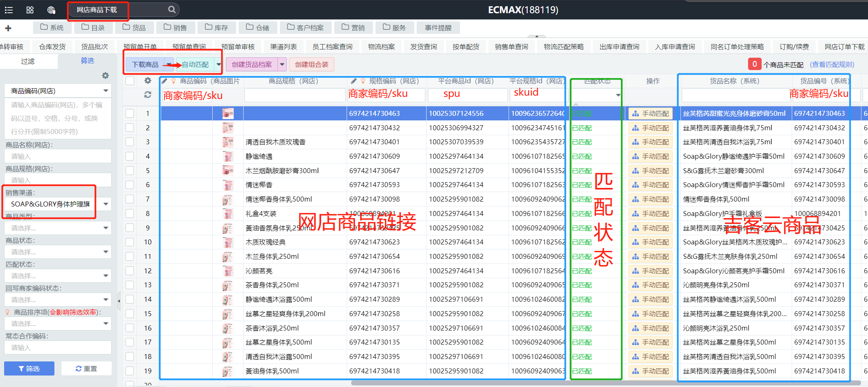Open table column settings gear
The image size is (868, 387).
pos(148,81)
